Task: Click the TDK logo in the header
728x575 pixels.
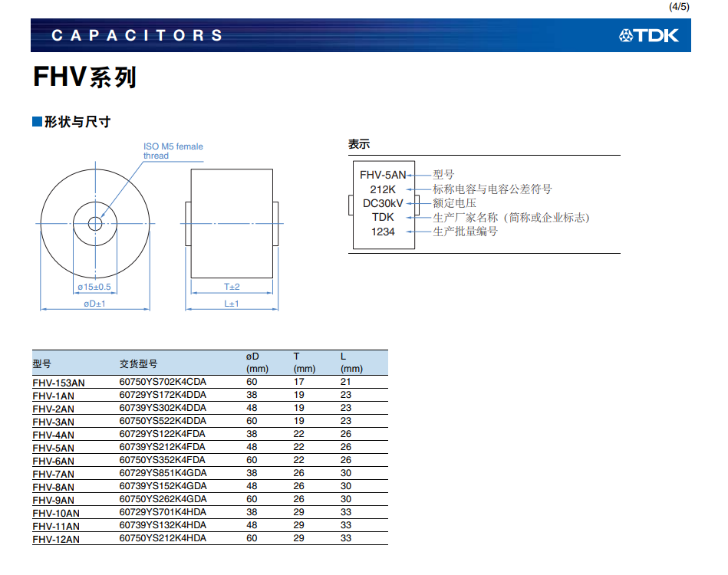Action: tap(647, 36)
